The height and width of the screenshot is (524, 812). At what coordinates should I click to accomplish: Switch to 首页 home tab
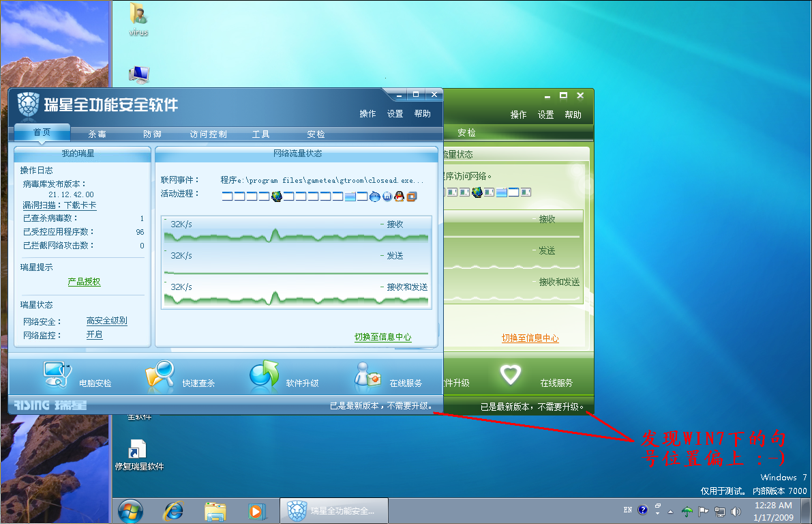coord(42,132)
